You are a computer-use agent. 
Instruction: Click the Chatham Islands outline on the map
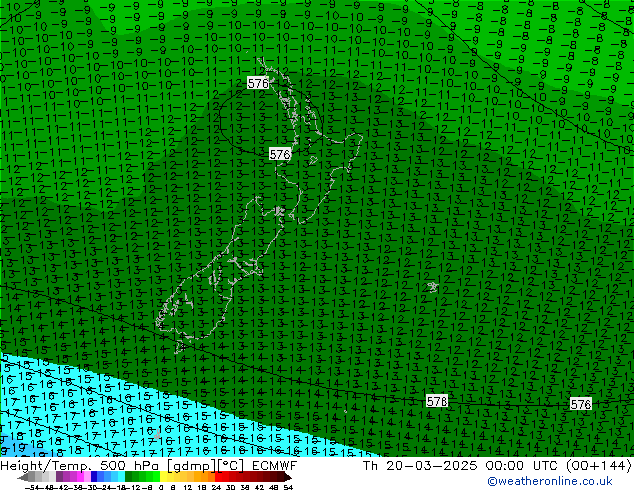click(x=433, y=287)
